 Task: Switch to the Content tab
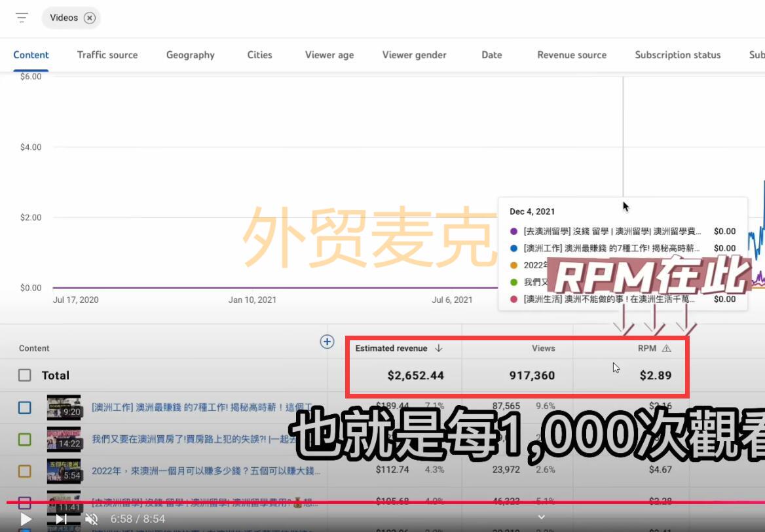coord(31,54)
